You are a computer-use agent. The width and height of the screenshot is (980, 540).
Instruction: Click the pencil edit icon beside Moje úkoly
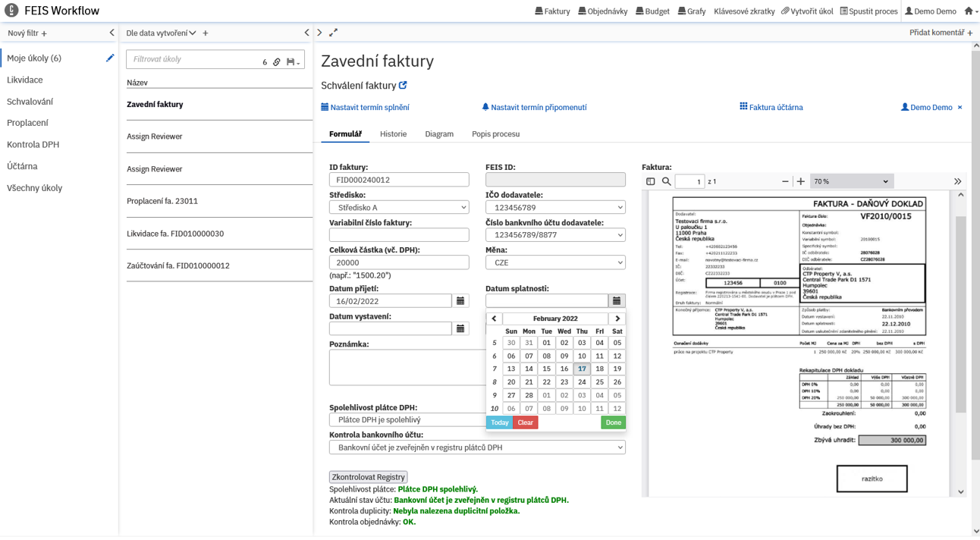tap(110, 58)
